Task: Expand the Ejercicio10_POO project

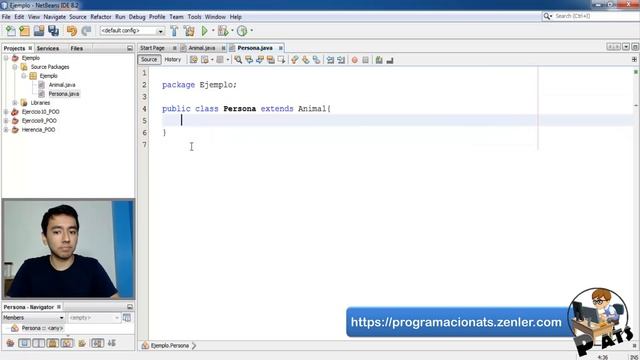Action: tap(6, 112)
